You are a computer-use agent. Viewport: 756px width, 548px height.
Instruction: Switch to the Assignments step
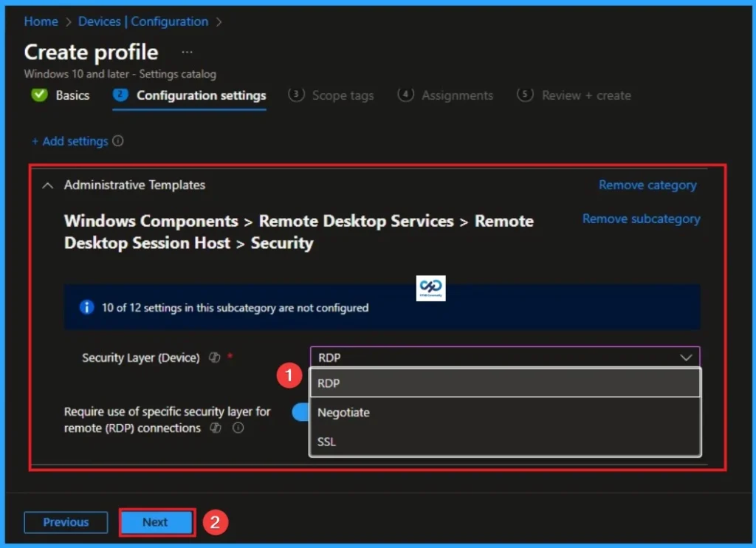pyautogui.click(x=457, y=95)
